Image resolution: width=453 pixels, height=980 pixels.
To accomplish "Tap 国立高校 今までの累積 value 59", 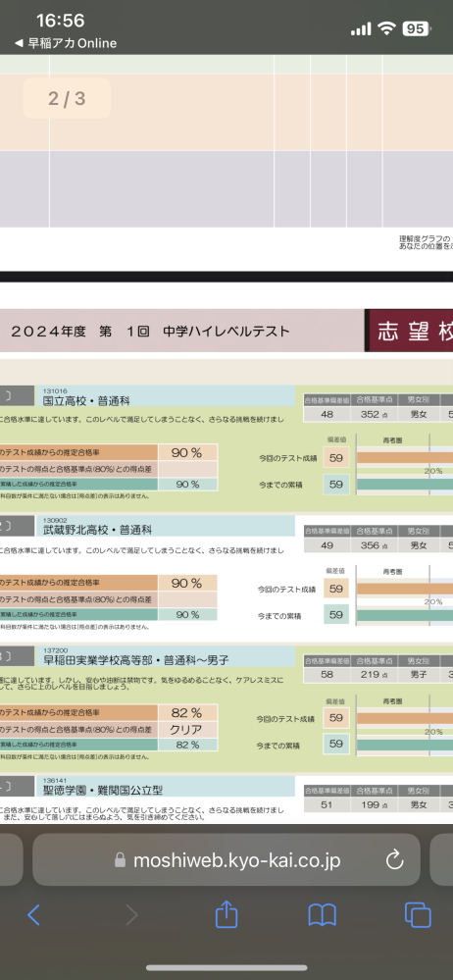I will [x=336, y=484].
